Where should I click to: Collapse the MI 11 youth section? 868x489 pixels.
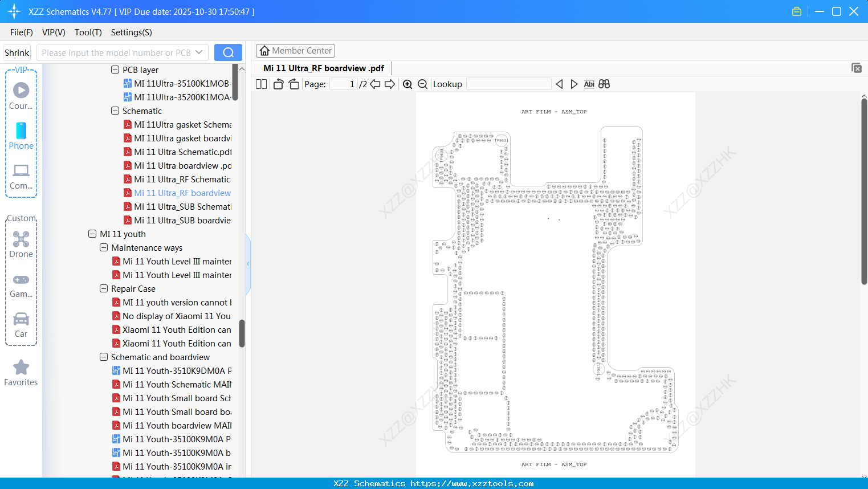tap(92, 234)
